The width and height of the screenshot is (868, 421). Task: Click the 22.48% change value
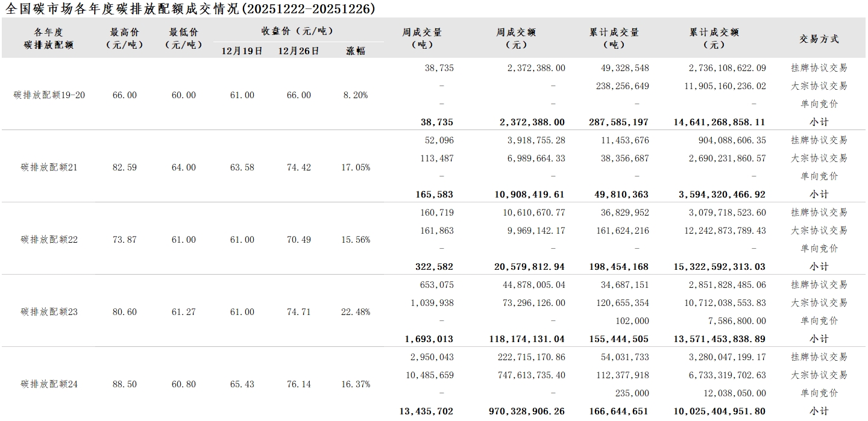coord(356,312)
